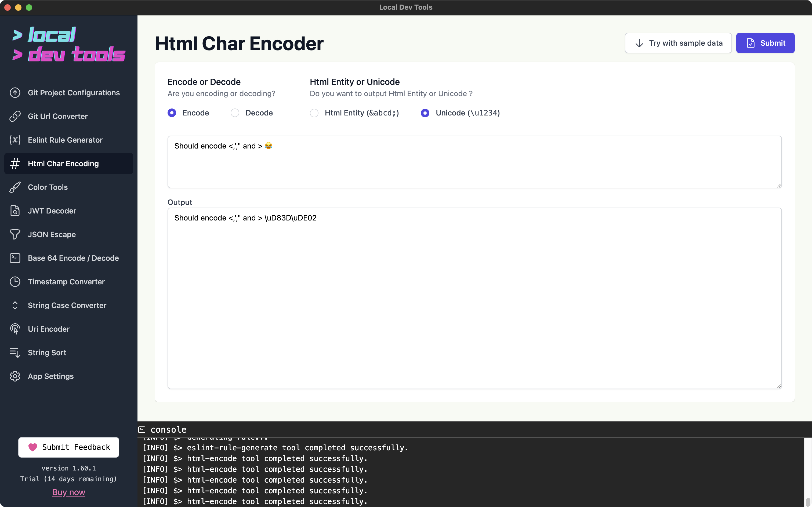Image resolution: width=812 pixels, height=507 pixels.
Task: Click the Color Tools brush icon
Action: [15, 187]
